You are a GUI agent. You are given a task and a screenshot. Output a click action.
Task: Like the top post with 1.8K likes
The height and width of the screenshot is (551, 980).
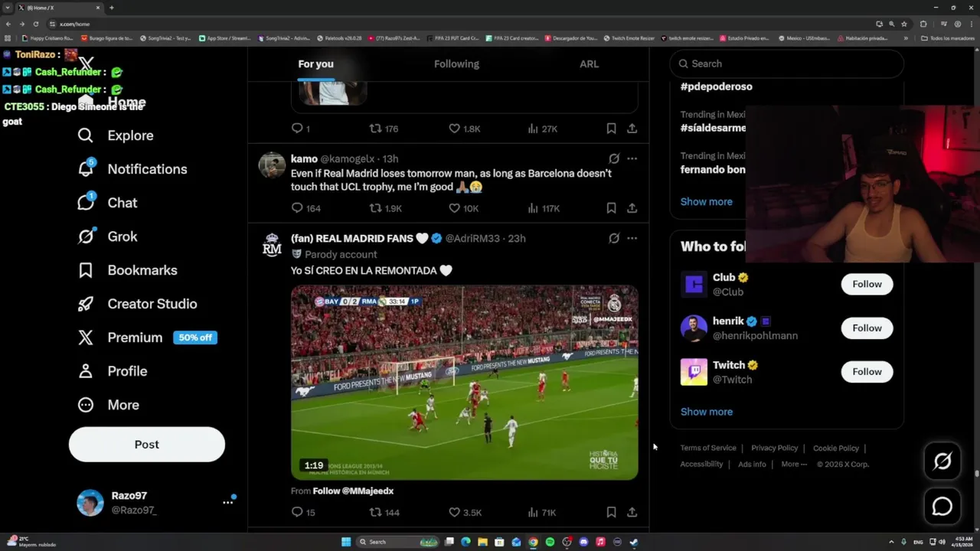point(464,129)
